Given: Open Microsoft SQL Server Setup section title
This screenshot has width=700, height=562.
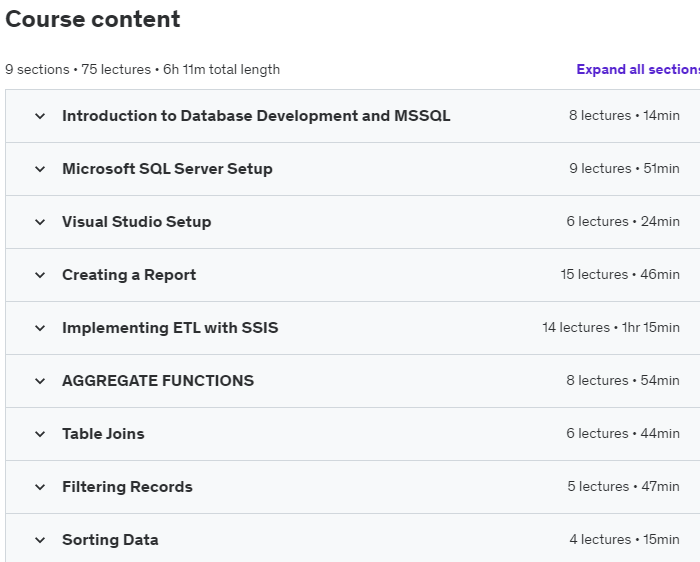Looking at the screenshot, I should pos(167,169).
